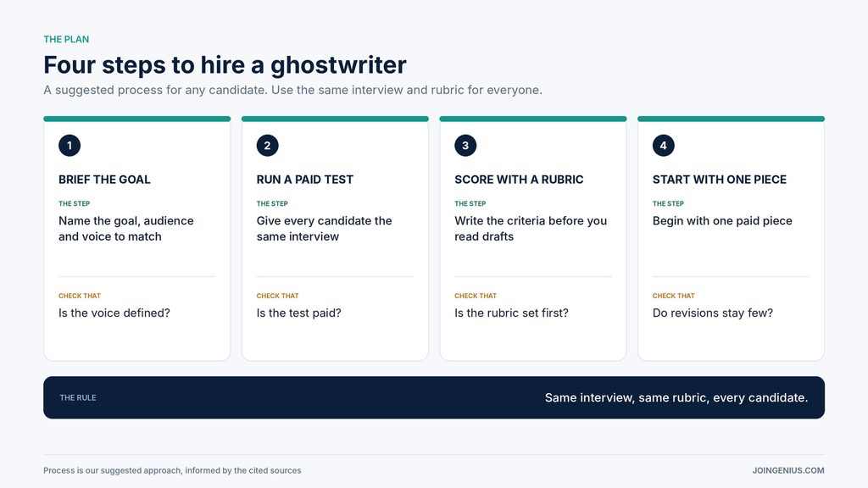Click 'Begin with one paid piece'
Screen dimensions: 868x488
[x=722, y=221]
